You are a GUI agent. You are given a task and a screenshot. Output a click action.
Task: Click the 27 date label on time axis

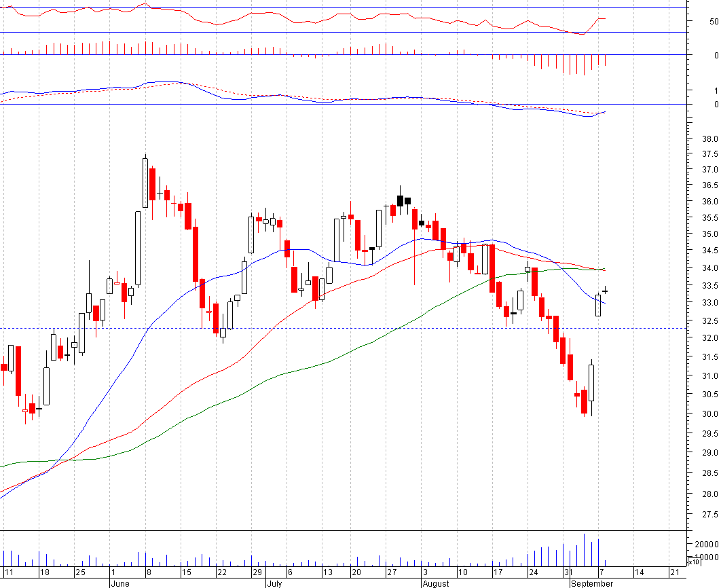[x=392, y=572]
